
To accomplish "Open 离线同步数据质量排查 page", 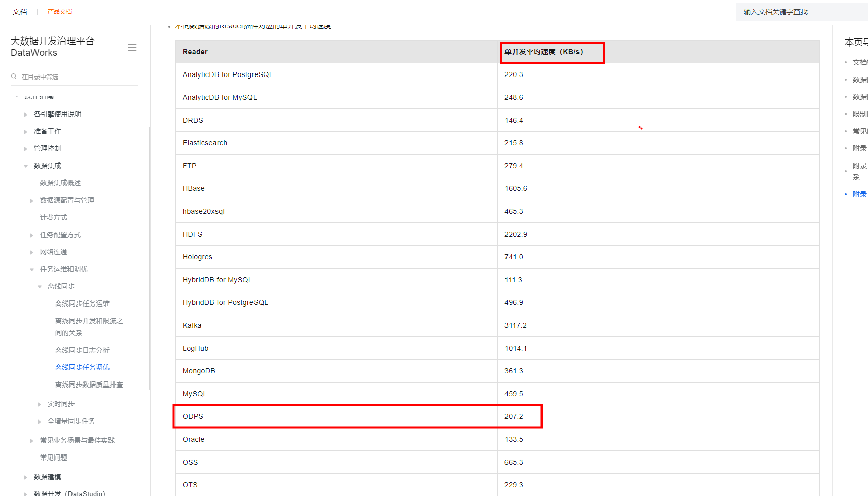I will click(89, 385).
